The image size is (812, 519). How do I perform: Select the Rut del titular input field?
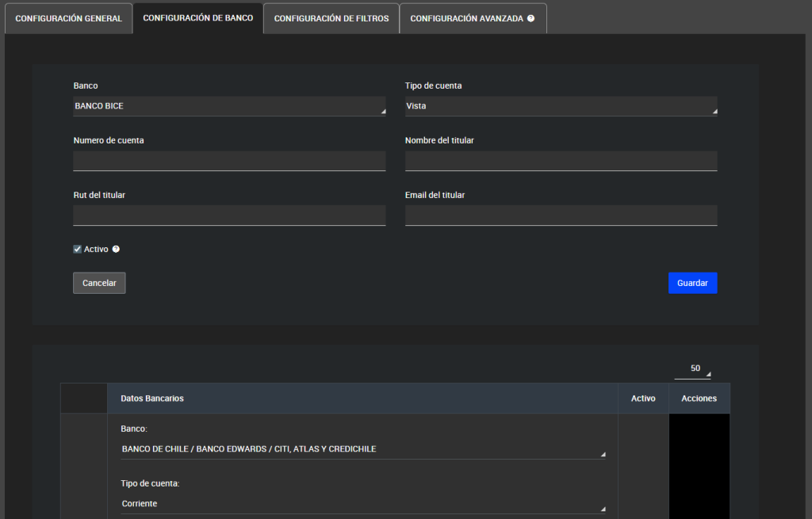(229, 216)
